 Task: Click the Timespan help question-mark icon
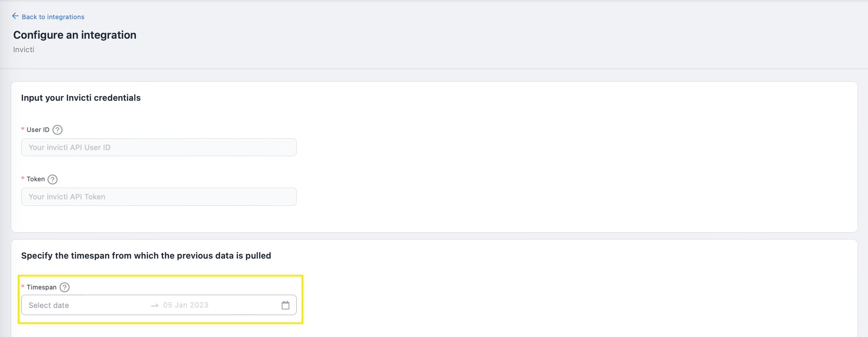tap(65, 287)
